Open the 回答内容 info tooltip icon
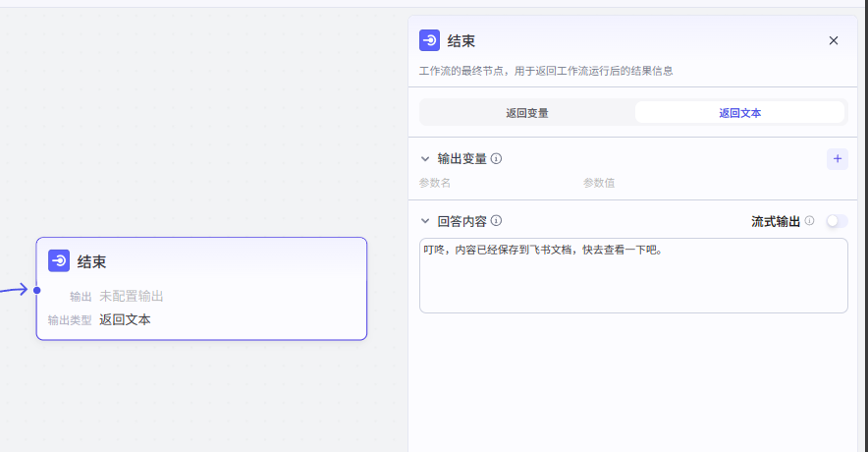The height and width of the screenshot is (452, 868). 497,221
